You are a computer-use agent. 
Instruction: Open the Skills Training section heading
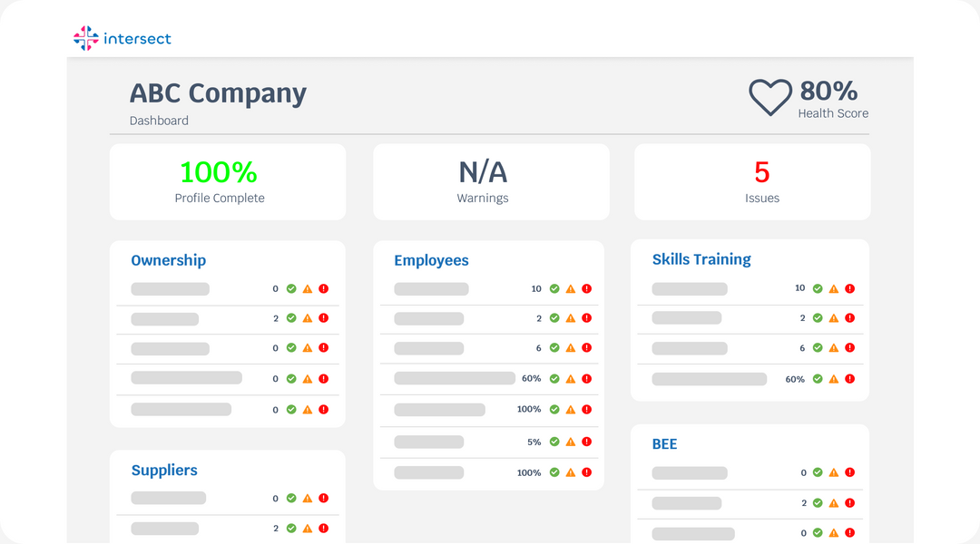pos(701,259)
